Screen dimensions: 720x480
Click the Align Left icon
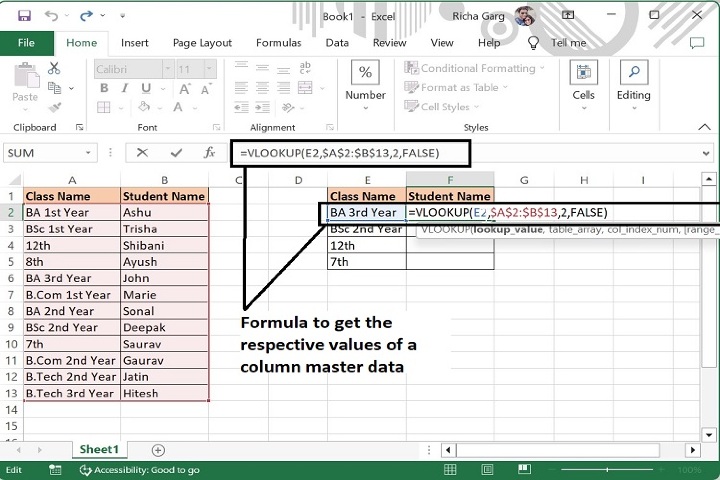coord(242,87)
